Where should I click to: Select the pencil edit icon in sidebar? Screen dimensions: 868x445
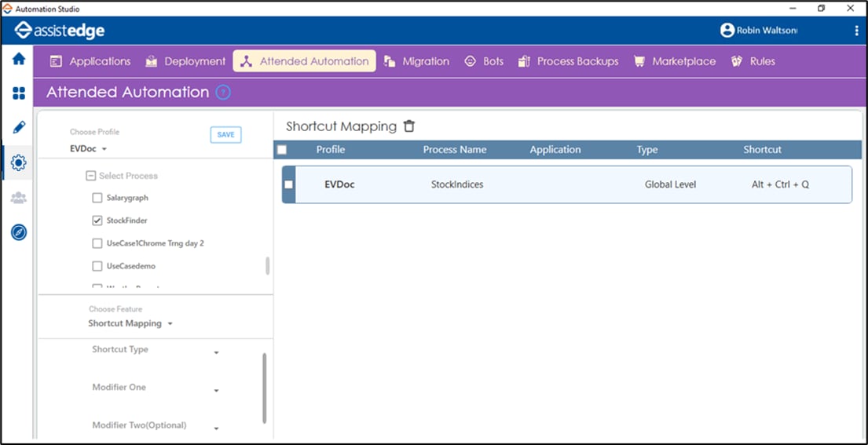18,127
